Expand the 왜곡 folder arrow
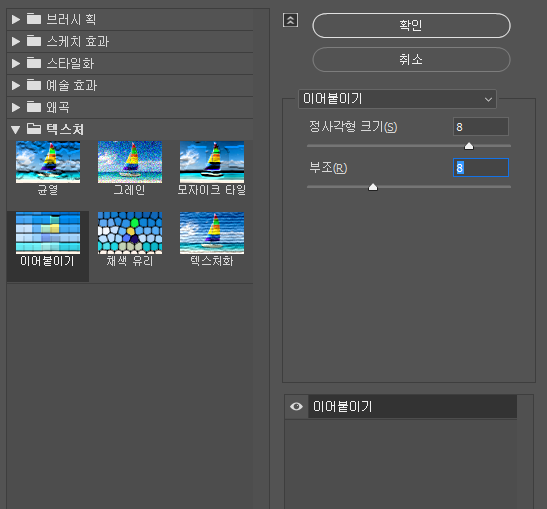The image size is (547, 509). coord(16,107)
